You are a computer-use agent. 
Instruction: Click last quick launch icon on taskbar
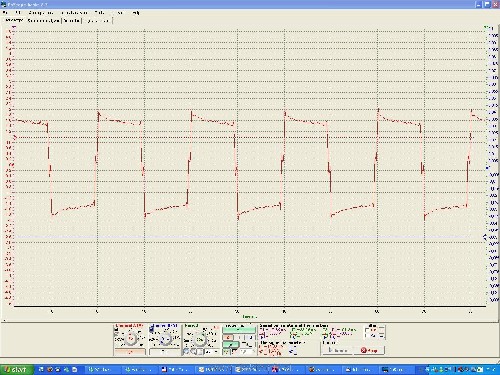coord(75,369)
